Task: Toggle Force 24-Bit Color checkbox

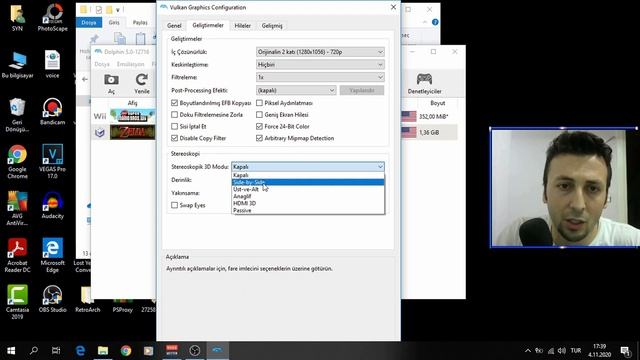Action: coord(259,127)
